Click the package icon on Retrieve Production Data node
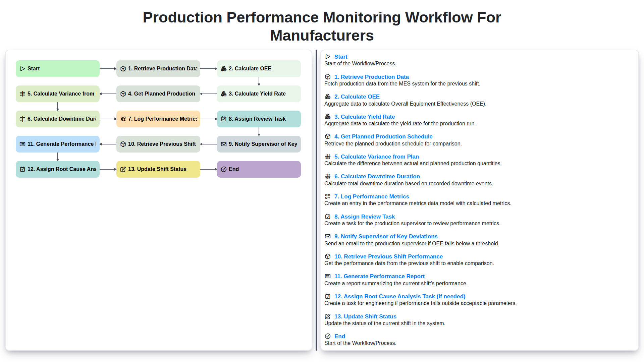The image size is (644, 362). (123, 68)
